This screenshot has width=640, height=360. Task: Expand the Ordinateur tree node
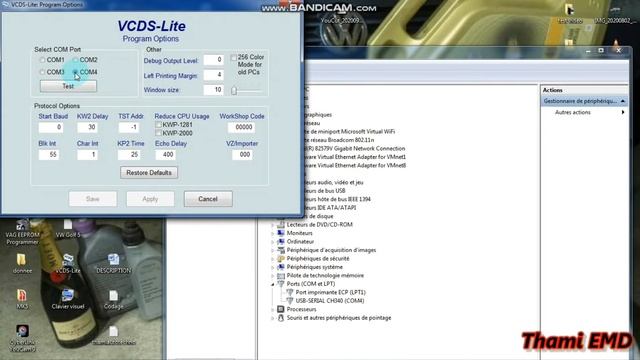(x=273, y=242)
